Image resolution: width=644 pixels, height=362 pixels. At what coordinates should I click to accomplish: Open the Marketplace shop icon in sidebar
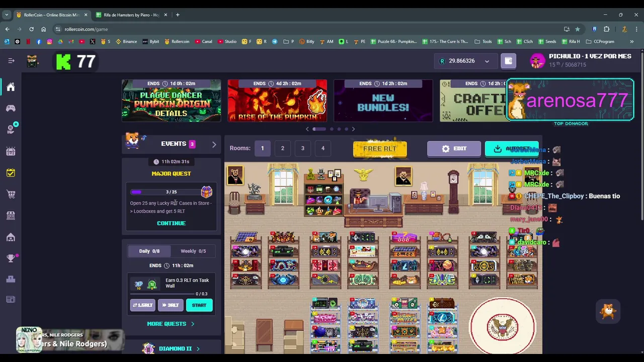coord(11,215)
